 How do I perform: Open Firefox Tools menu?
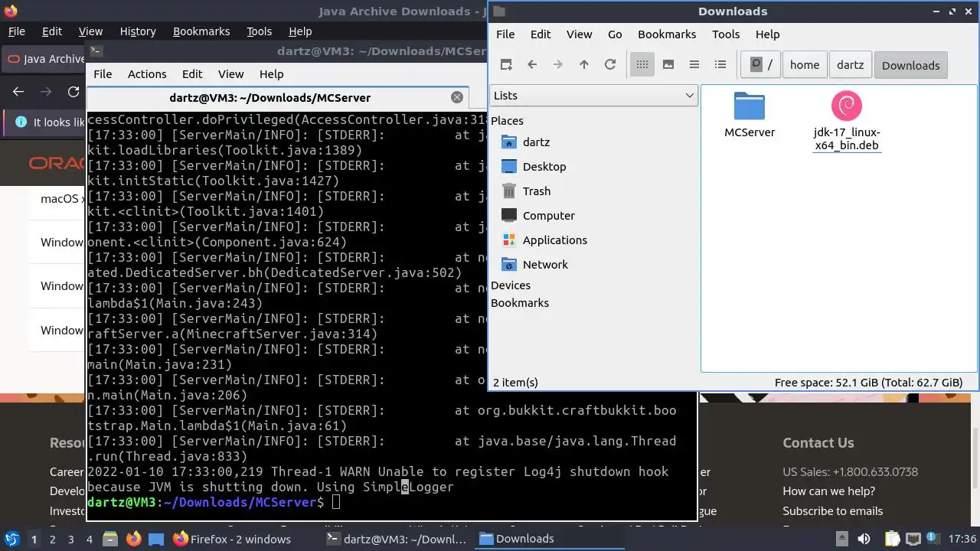coord(259,31)
